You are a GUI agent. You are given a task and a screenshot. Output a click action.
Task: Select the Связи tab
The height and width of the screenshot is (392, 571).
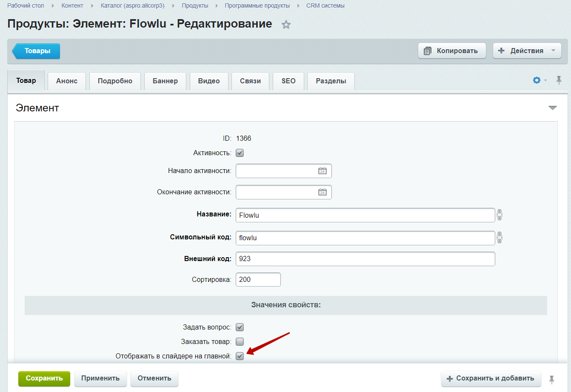coord(250,81)
